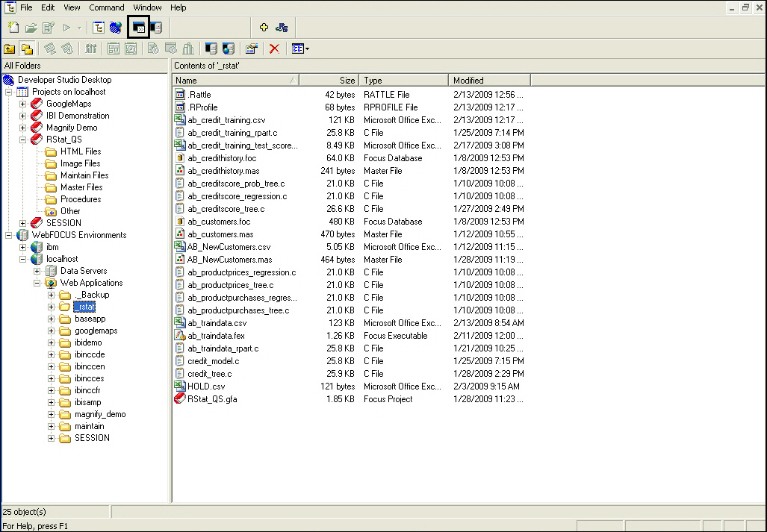The image size is (767, 532).
Task: Sort file list by Modified column
Action: pos(490,80)
